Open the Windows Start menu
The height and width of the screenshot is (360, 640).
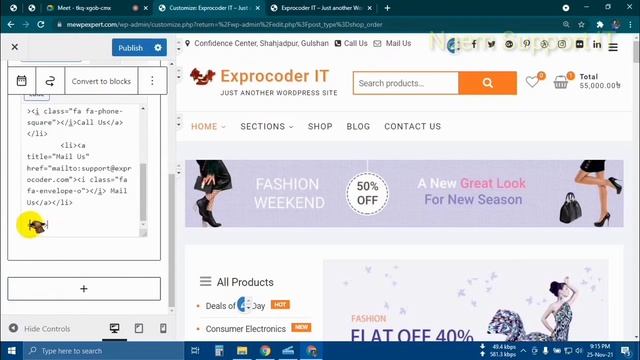(x=11, y=351)
